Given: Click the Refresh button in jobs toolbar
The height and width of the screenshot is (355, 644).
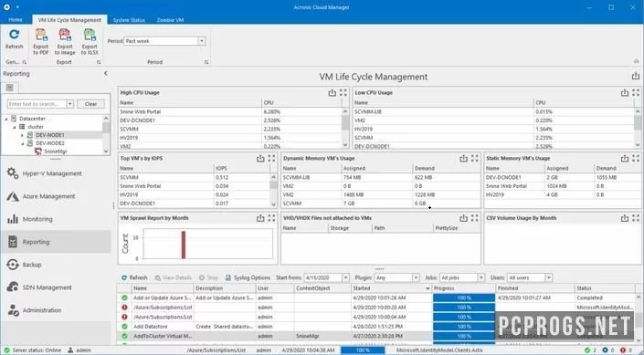Looking at the screenshot, I should [x=134, y=277].
